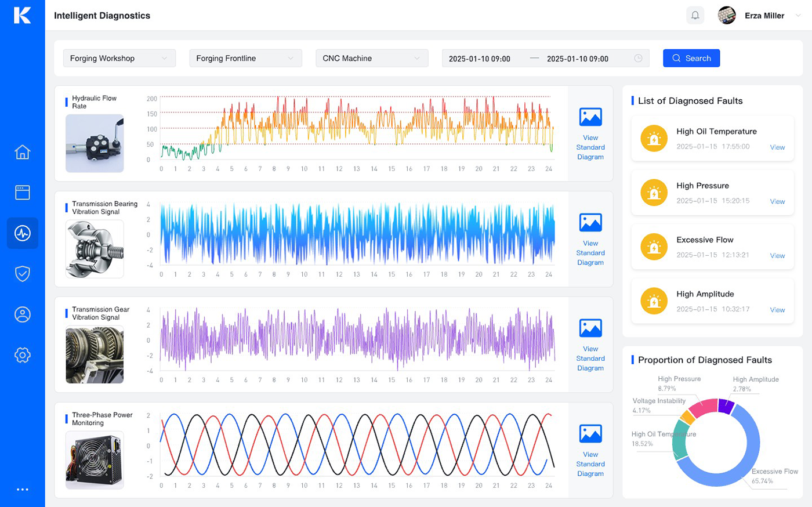The image size is (812, 507).
Task: Open the user profile sidebar icon
Action: click(22, 314)
